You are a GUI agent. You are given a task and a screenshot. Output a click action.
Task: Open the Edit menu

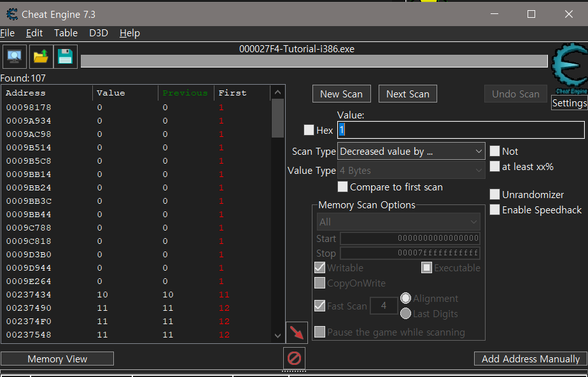tap(34, 33)
